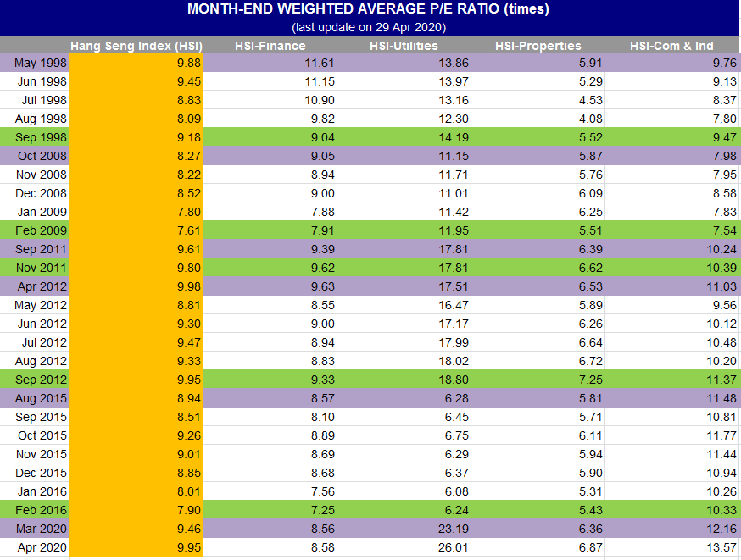Click the Sep 2015 row label
Screen dimensions: 741x560
click(x=41, y=417)
